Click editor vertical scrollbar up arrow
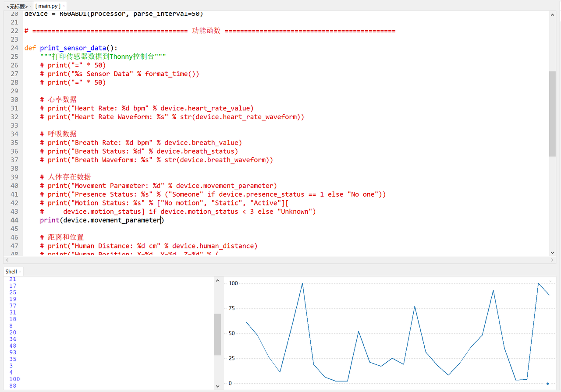This screenshot has height=392, width=561. point(552,15)
